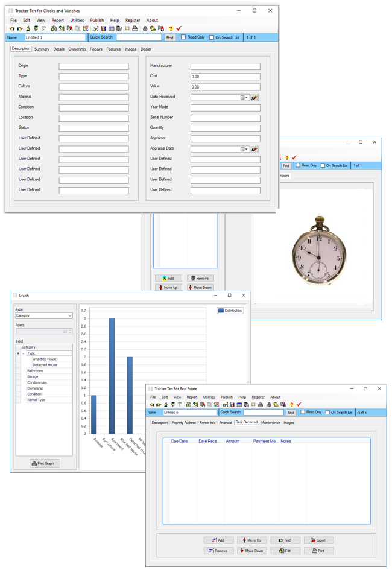Open the Utilities menu in Clocks and Watches

pyautogui.click(x=77, y=20)
